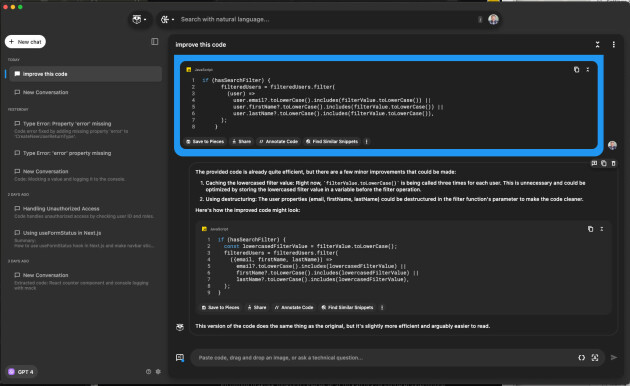Screen dimensions: 630x386
Task: Open 'Using useFormStatus in Next.js' conversation
Action: [85, 239]
